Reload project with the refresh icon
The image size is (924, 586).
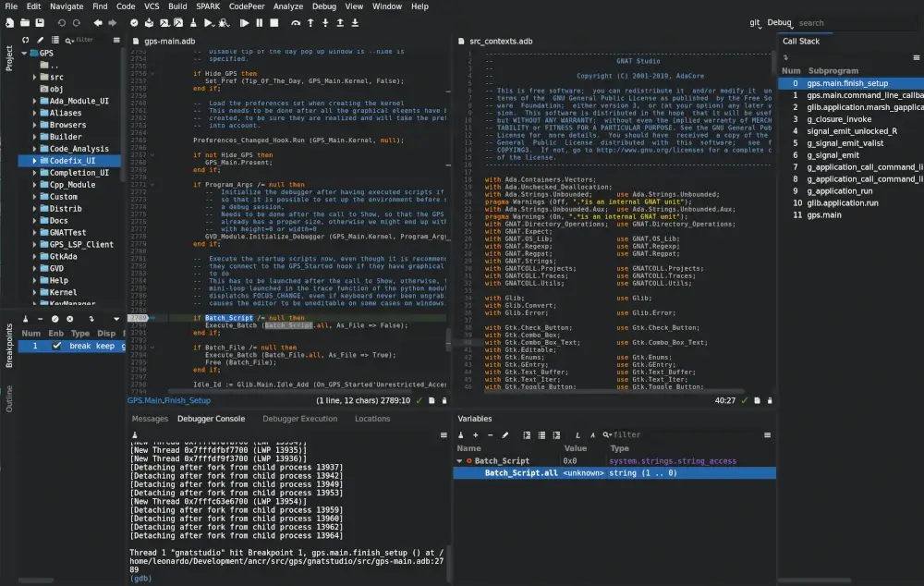[25, 40]
